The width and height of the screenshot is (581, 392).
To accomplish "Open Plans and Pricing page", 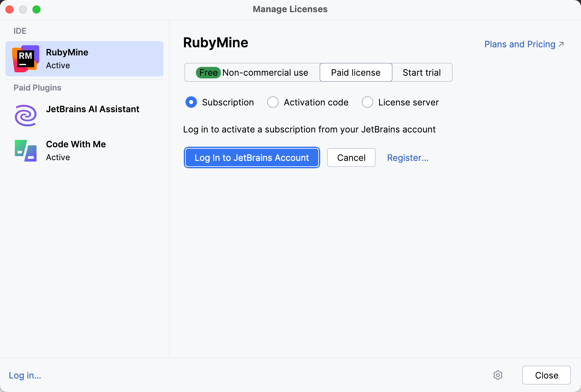I will click(519, 44).
